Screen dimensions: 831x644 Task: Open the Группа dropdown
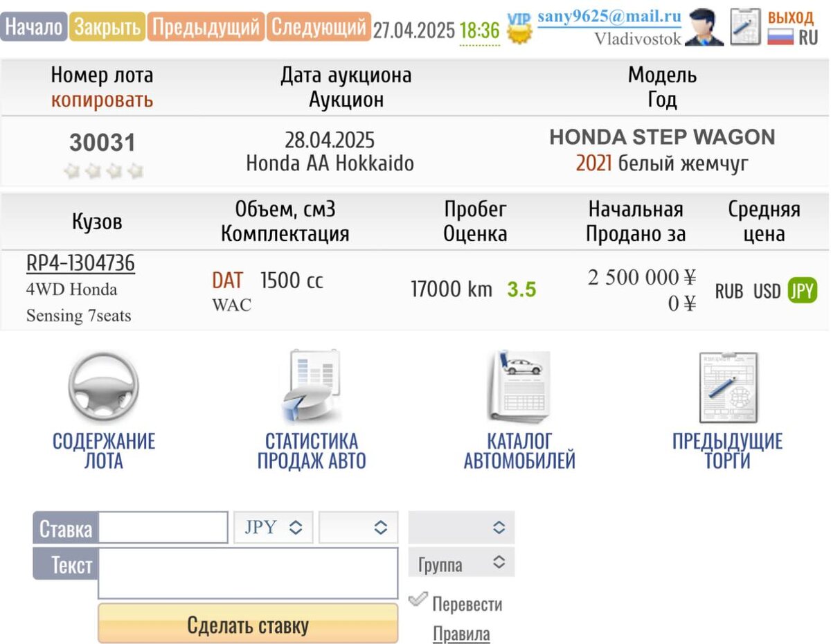462,563
